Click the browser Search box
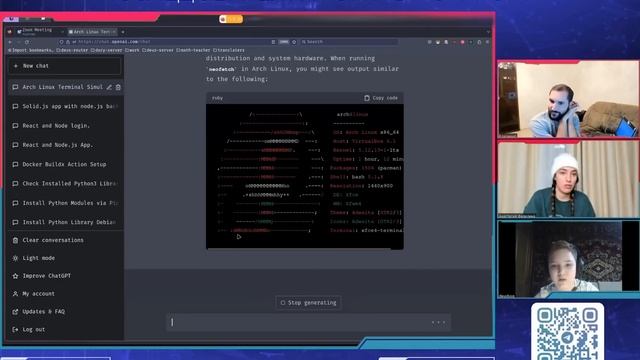The height and width of the screenshot is (360, 640). click(349, 42)
